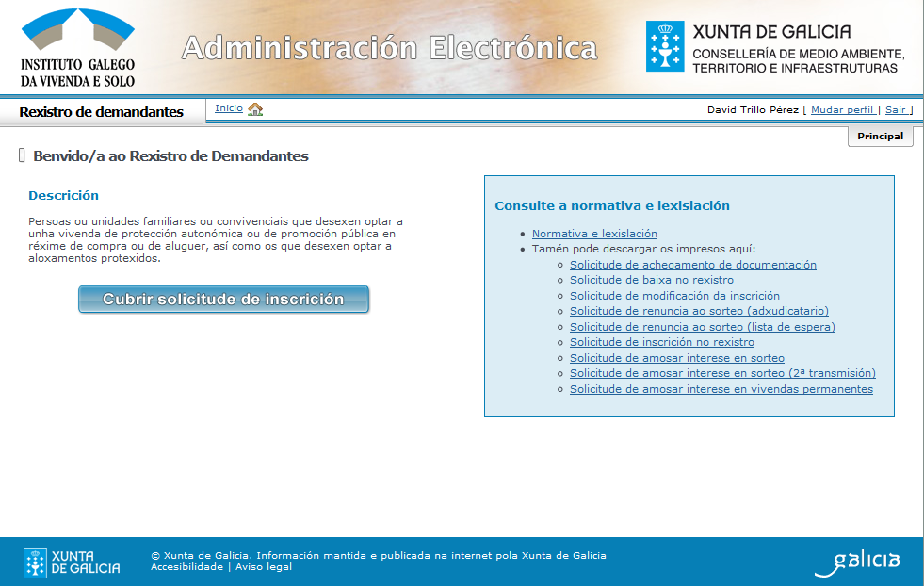Click the Mudar perfil link
This screenshot has height=586, width=924.
pos(842,109)
